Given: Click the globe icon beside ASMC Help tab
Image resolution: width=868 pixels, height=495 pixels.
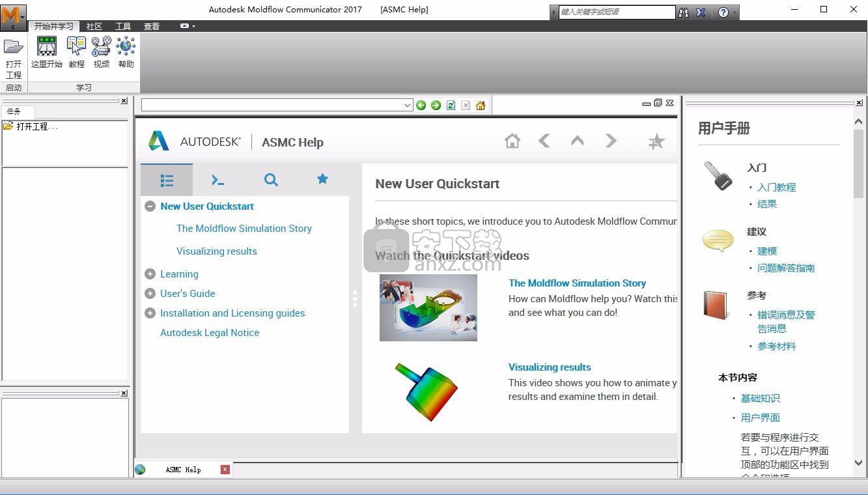Looking at the screenshot, I should 140,470.
